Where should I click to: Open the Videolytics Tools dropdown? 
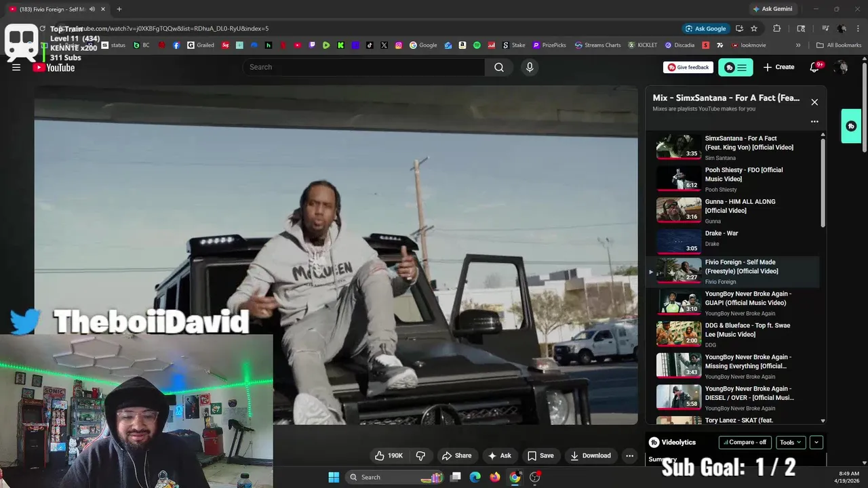click(790, 442)
